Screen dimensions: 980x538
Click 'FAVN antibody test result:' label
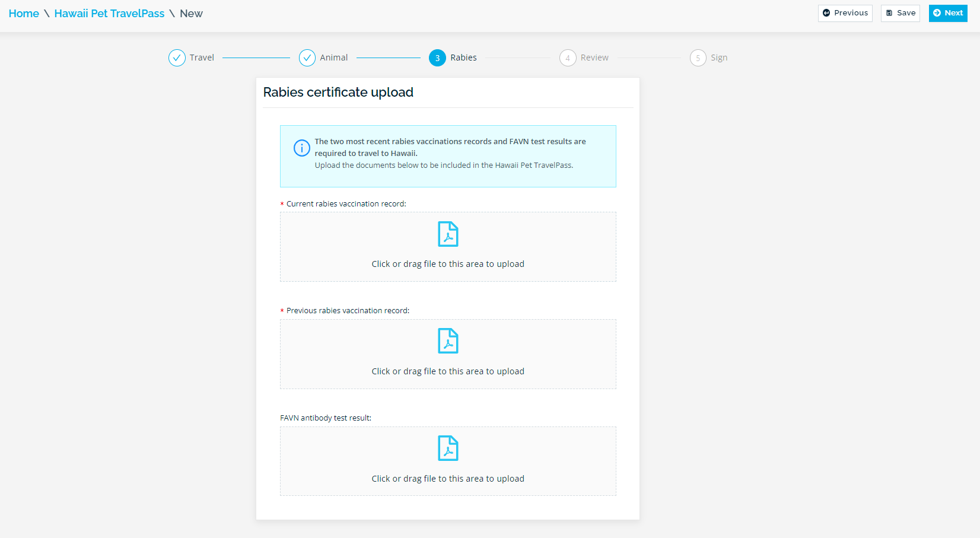[x=326, y=418]
